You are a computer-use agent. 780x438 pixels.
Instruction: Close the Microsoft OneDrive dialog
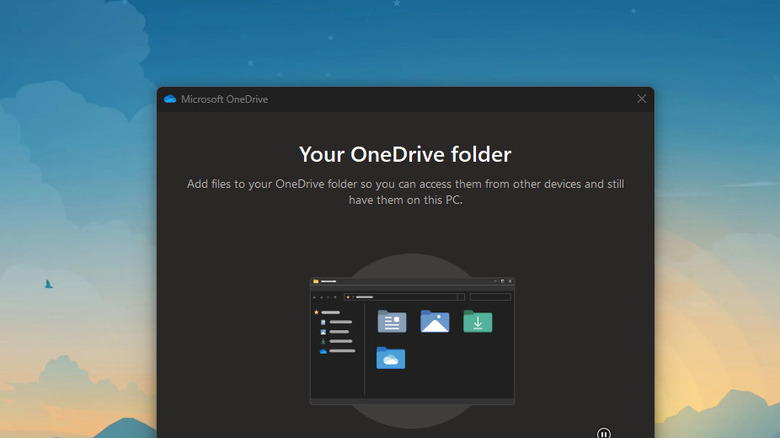coord(642,99)
